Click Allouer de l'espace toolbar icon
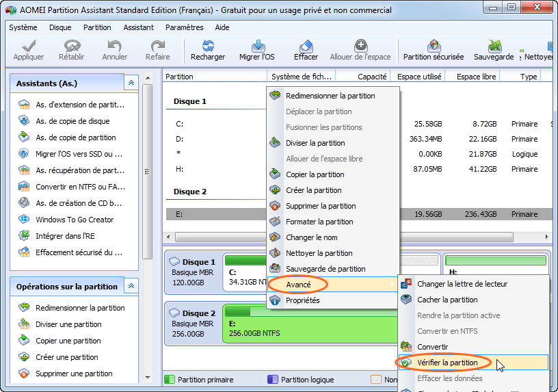This screenshot has height=392, width=558. pyautogui.click(x=361, y=46)
